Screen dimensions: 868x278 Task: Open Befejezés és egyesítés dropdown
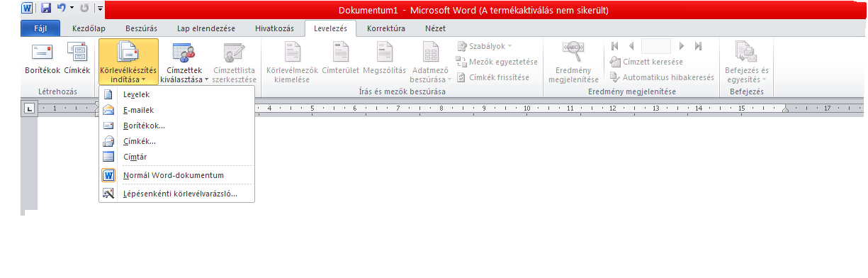tap(746, 62)
